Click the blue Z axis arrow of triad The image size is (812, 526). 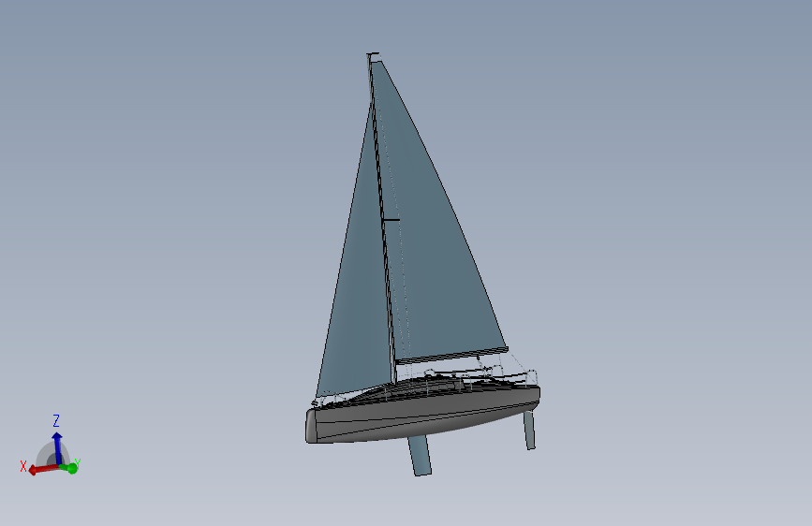[x=57, y=447]
